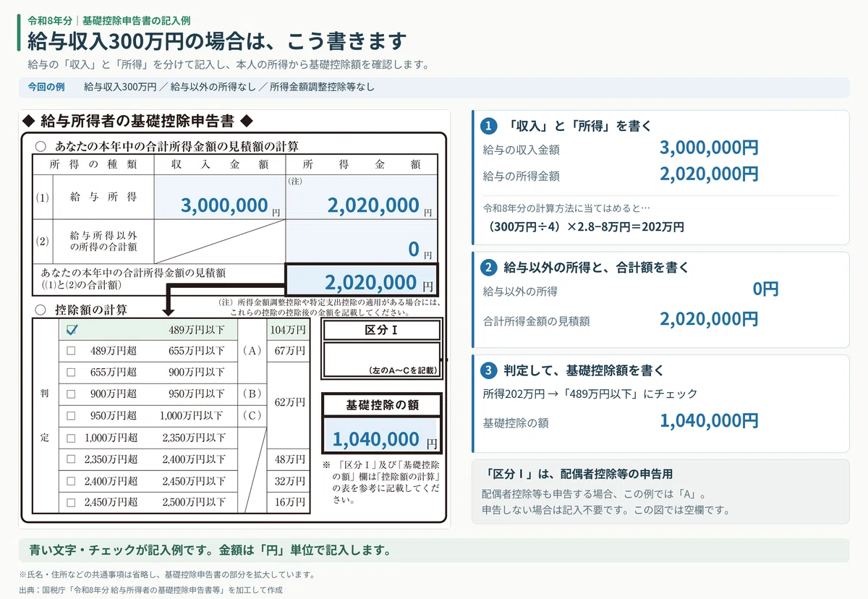The height and width of the screenshot is (599, 868).
Task: Click the 所得の種類 column header
Action: 93,164
